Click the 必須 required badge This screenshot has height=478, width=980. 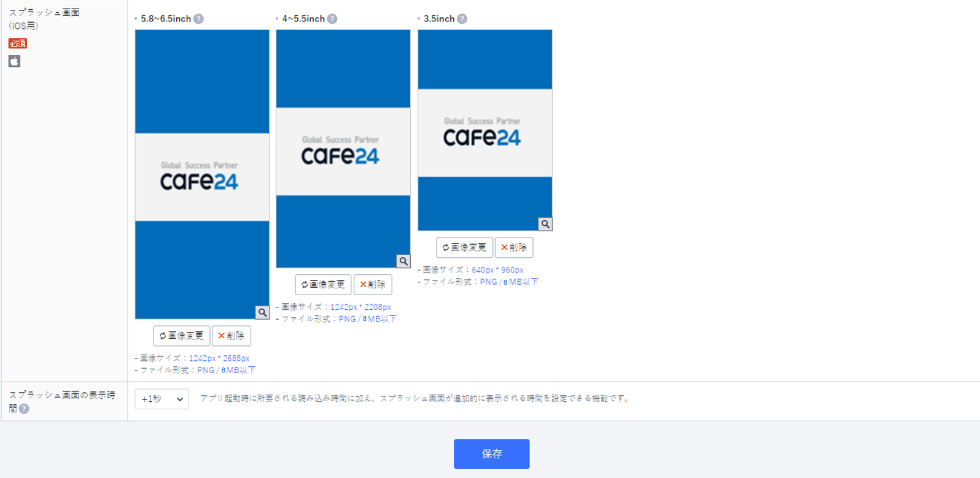click(18, 44)
